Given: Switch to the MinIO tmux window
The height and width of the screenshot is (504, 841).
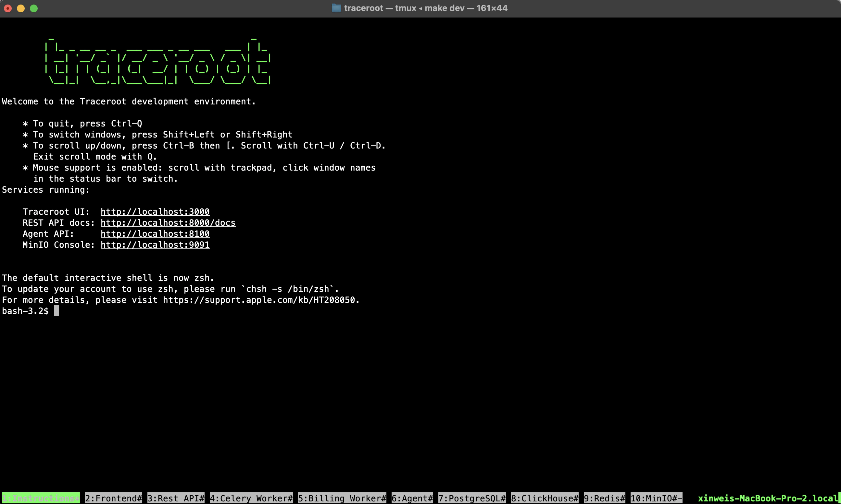Looking at the screenshot, I should pos(655,498).
